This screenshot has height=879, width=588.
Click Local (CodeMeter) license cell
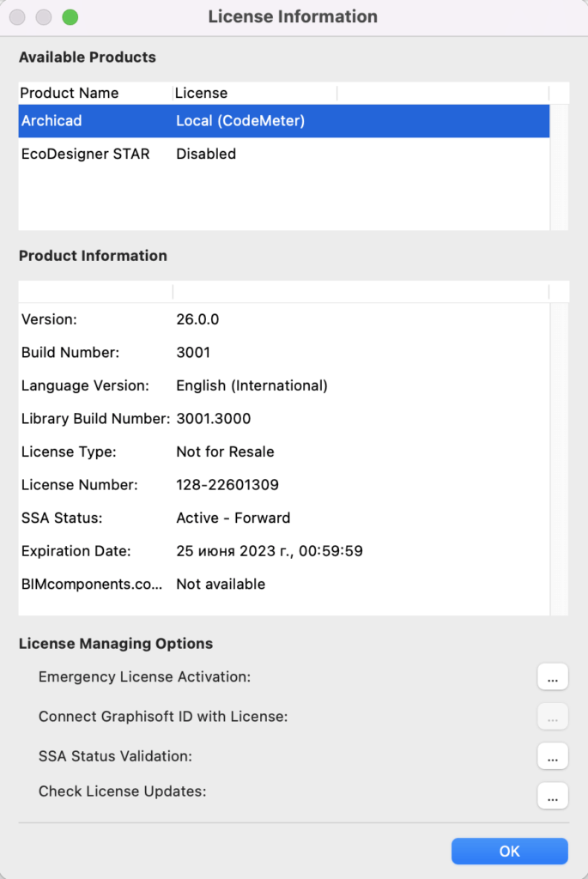tap(240, 121)
